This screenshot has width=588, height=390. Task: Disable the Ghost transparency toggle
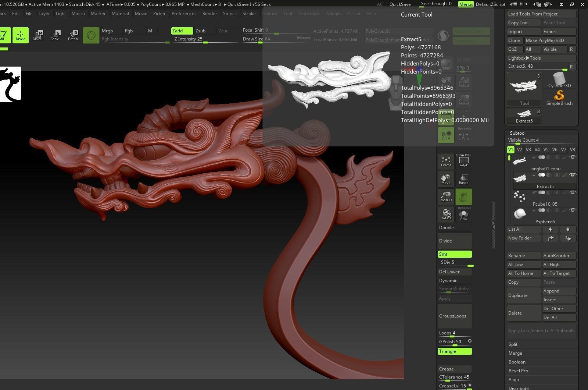(463, 196)
